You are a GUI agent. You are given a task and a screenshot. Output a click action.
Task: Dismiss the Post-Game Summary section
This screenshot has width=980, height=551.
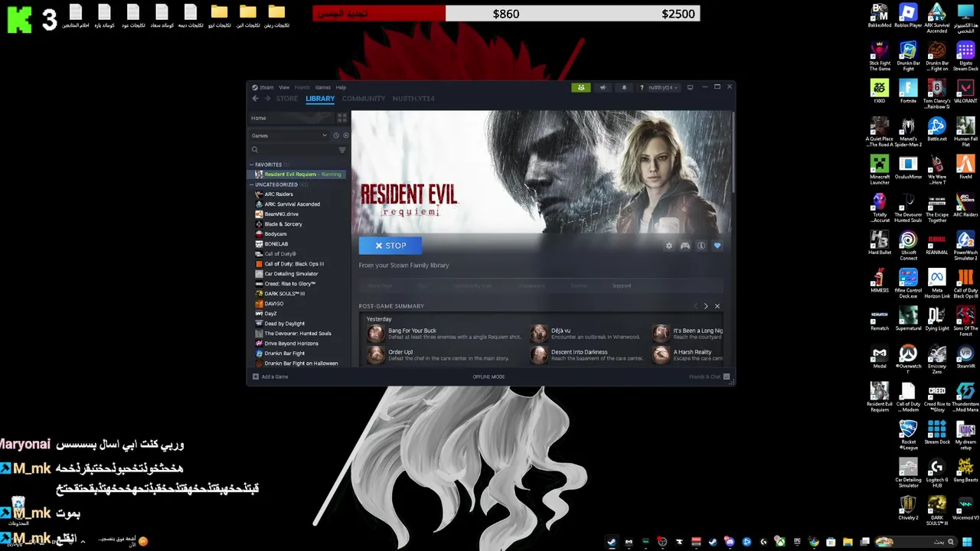pyautogui.click(x=717, y=306)
